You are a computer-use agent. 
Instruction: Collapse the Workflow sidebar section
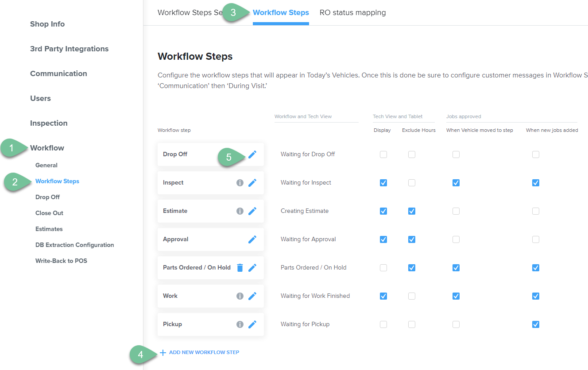[x=47, y=148]
